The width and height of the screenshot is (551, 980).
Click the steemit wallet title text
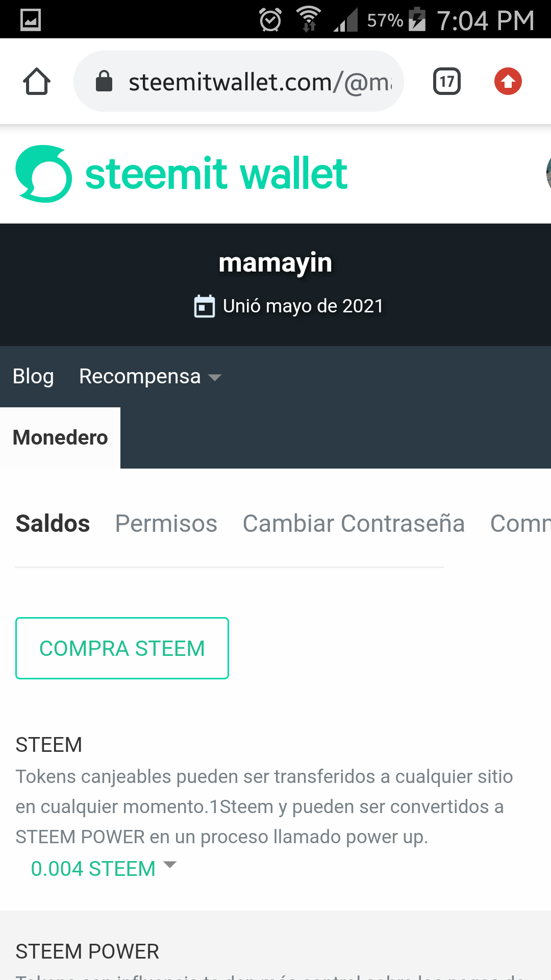216,174
